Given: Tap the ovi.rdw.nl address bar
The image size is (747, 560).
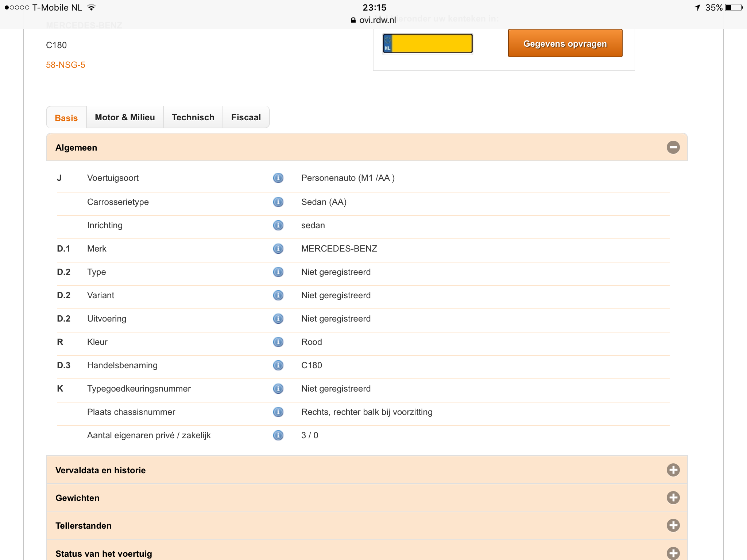Looking at the screenshot, I should click(373, 20).
